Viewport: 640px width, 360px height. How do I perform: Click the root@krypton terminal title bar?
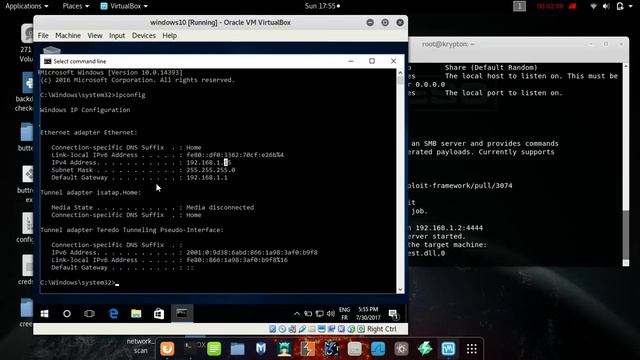click(519, 44)
